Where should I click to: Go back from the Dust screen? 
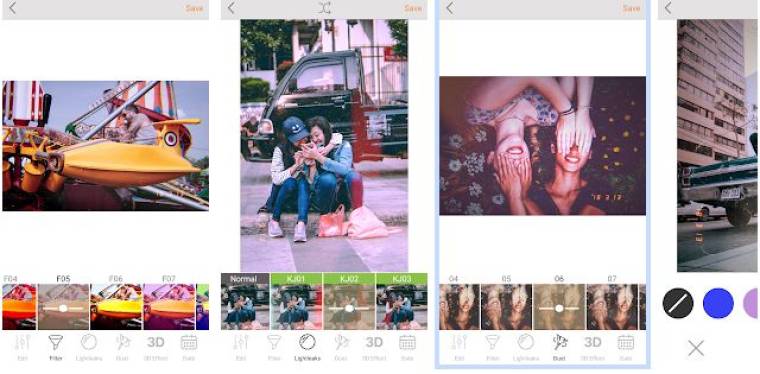pos(450,8)
